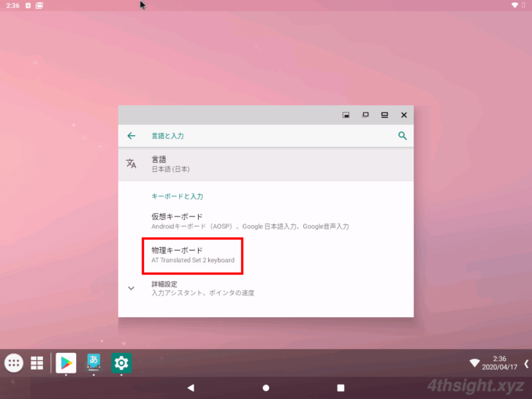The width and height of the screenshot is (532, 399).
Task: Click the 日本語 (日本) subtitle text
Action: click(x=170, y=169)
